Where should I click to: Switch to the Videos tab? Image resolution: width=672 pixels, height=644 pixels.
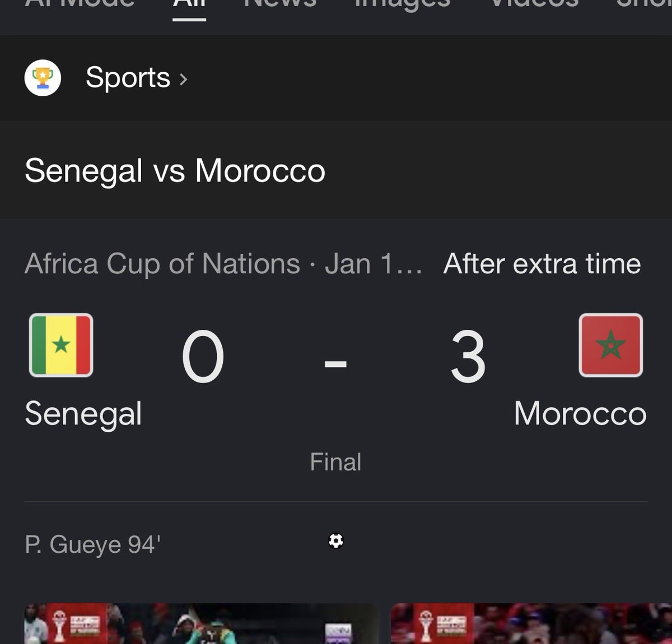(535, 3)
